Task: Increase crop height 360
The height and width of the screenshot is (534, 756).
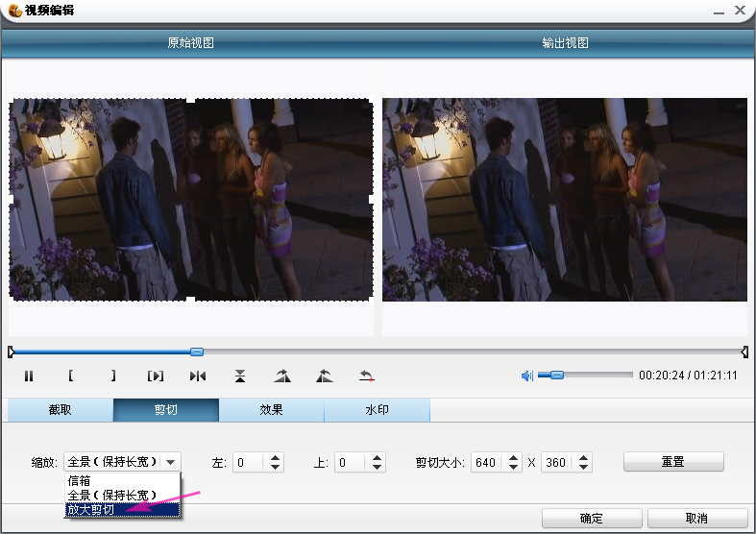Action: [x=583, y=458]
